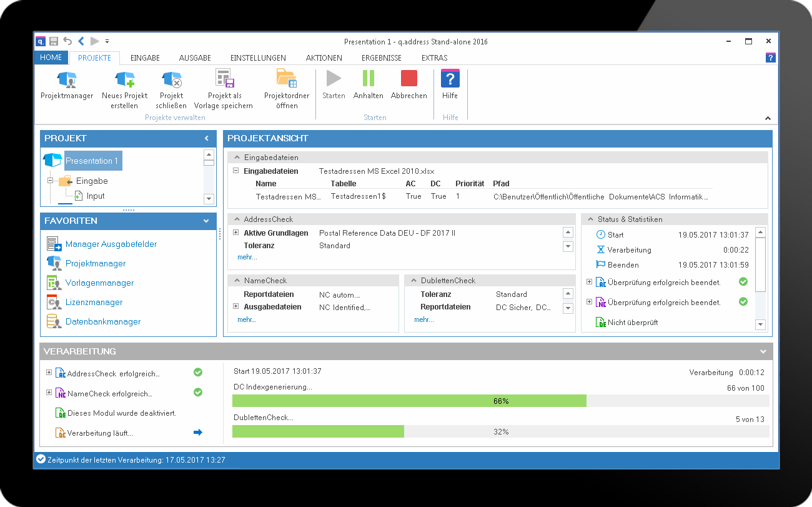Click the DC Indexgenerierung 66% progress bar
The width and height of the screenshot is (812, 507).
pyautogui.click(x=501, y=401)
